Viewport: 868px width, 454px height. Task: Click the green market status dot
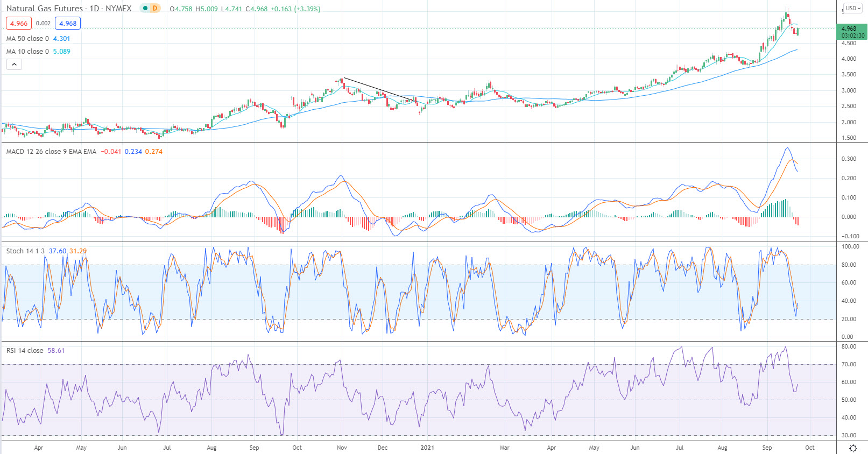click(145, 8)
